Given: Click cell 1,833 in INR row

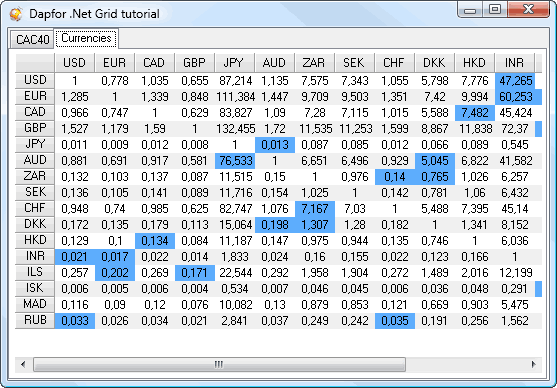Looking at the screenshot, I should coord(235,257).
